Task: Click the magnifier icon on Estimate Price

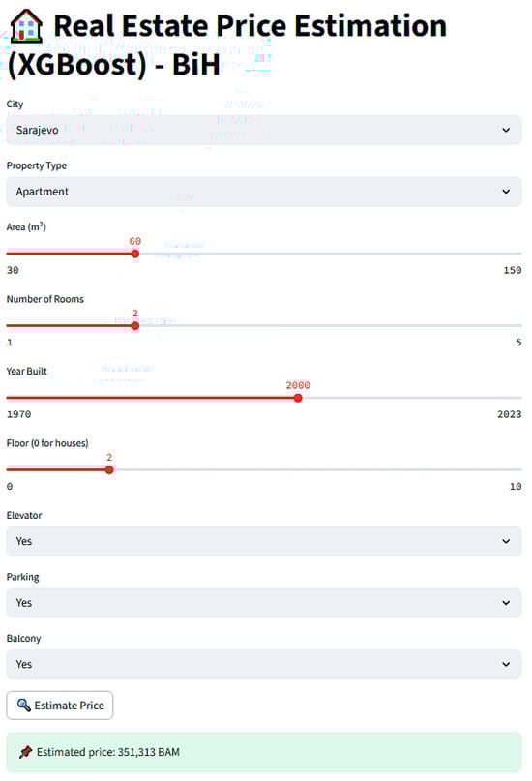Action: pos(23,705)
